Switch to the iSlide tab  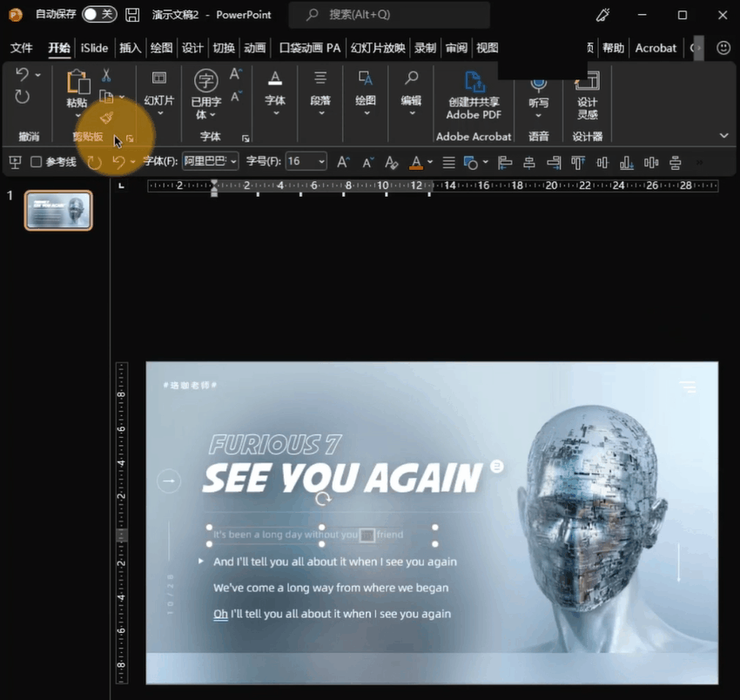94,48
